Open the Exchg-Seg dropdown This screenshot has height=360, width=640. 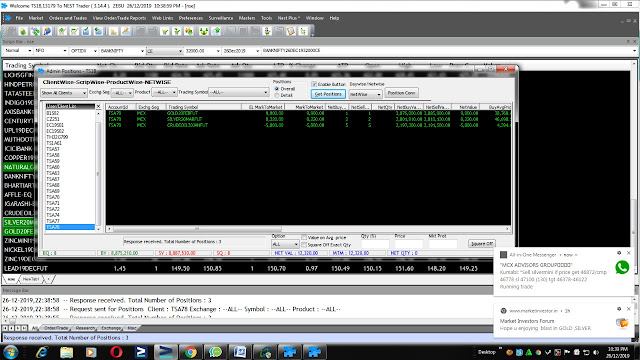122,93
